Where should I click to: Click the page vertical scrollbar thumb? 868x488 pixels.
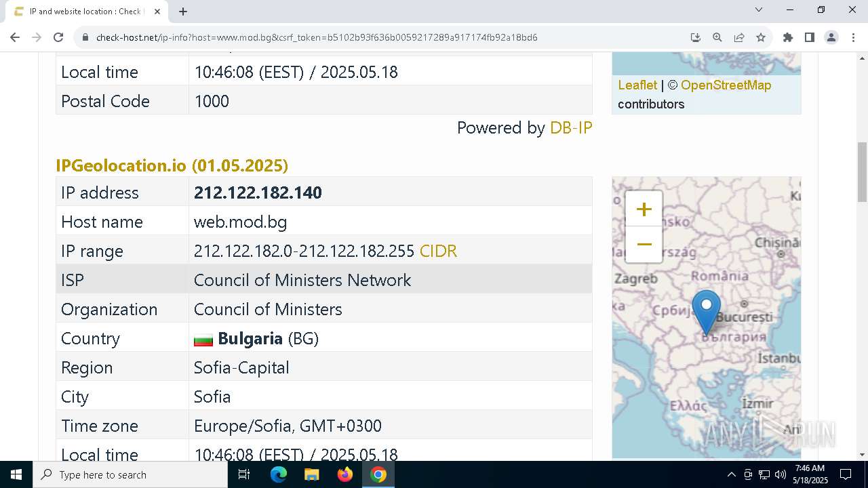[x=862, y=172]
